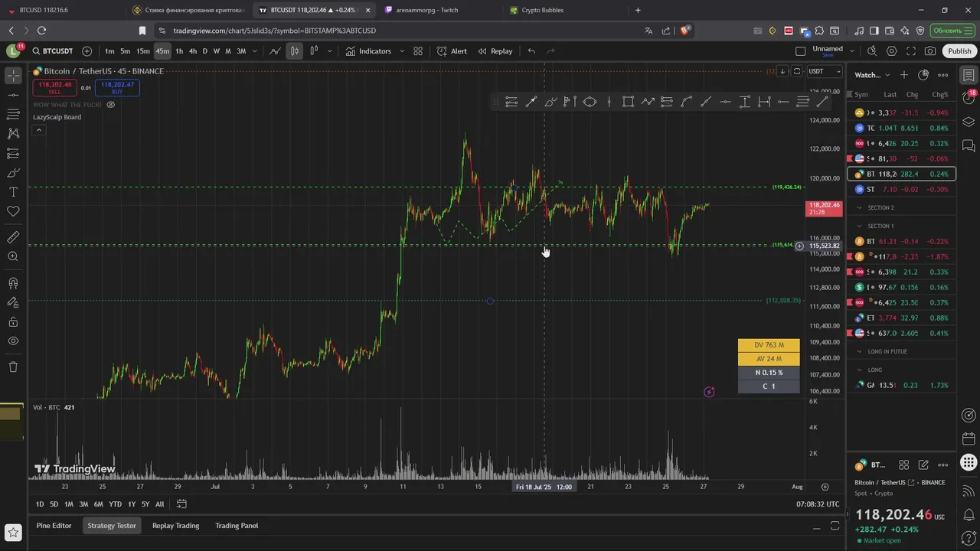Collapse LONG IN FUTUE watchlist section

(859, 351)
